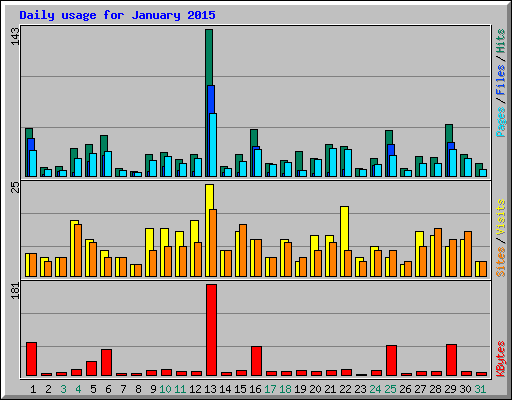Select green weekend day 10 label

165,389
